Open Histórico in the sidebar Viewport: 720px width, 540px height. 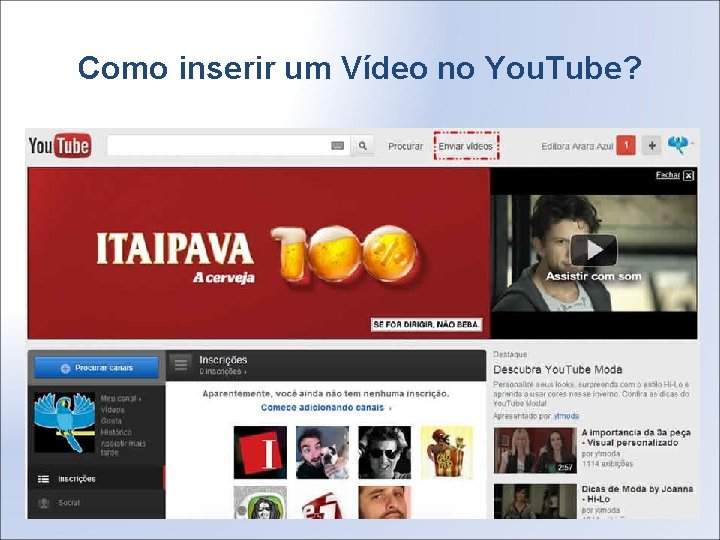116,432
